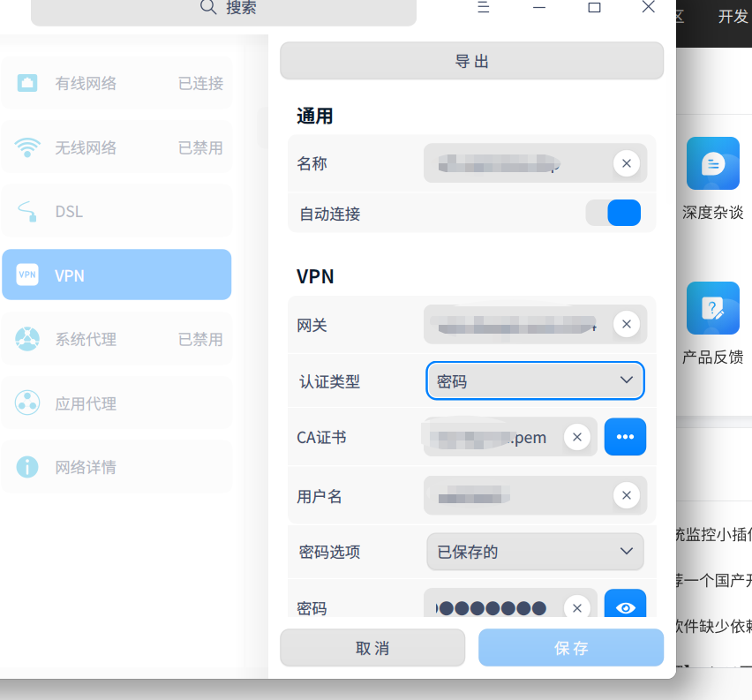The width and height of the screenshot is (752, 700).
Task: Open the DSL section
Action: tap(117, 211)
